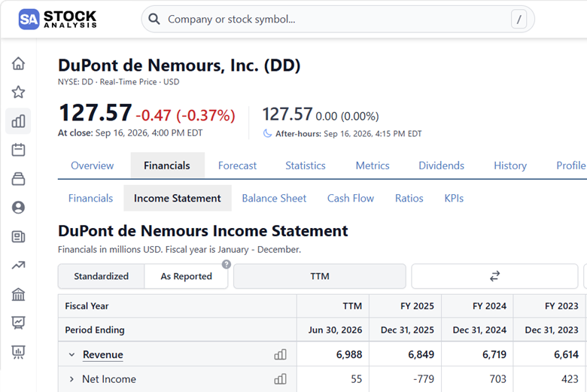
Task: Open the stacked tray icon in sidebar
Action: click(x=18, y=178)
